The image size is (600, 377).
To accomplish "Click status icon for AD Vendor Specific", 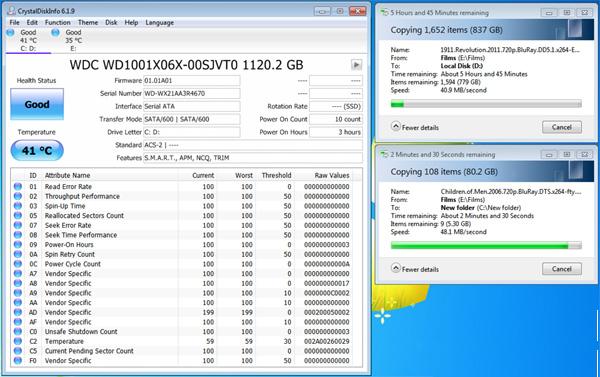I will (18, 312).
